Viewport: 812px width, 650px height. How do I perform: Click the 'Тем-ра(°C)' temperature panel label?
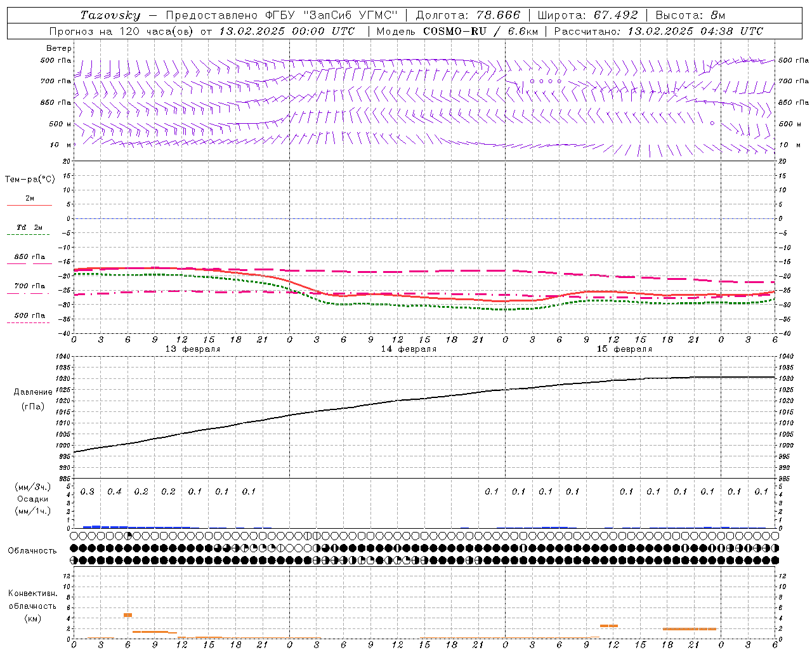coord(30,180)
